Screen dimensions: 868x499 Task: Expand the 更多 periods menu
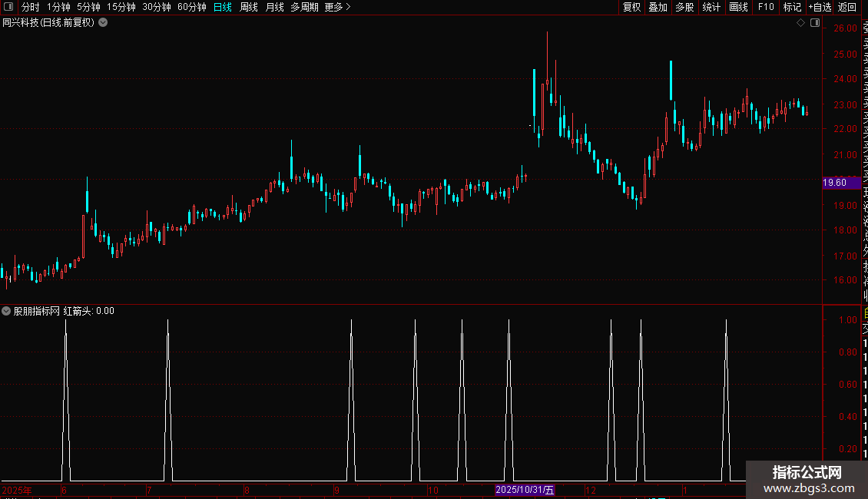[337, 7]
